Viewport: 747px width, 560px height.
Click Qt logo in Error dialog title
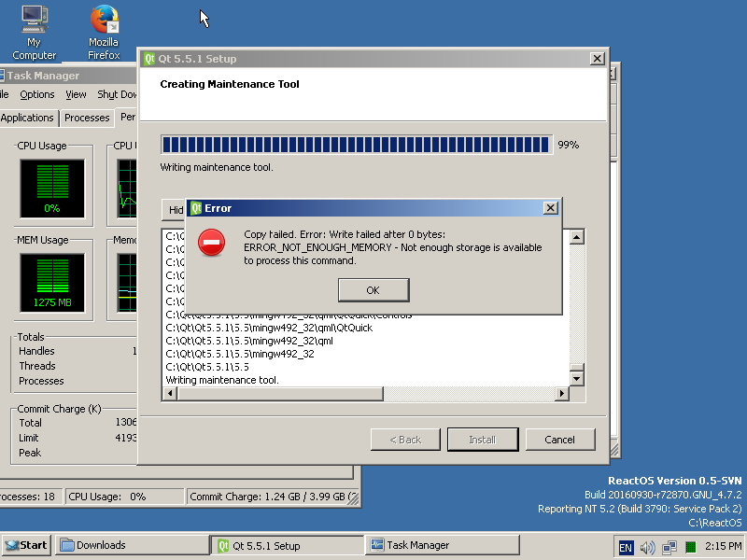[x=196, y=208]
